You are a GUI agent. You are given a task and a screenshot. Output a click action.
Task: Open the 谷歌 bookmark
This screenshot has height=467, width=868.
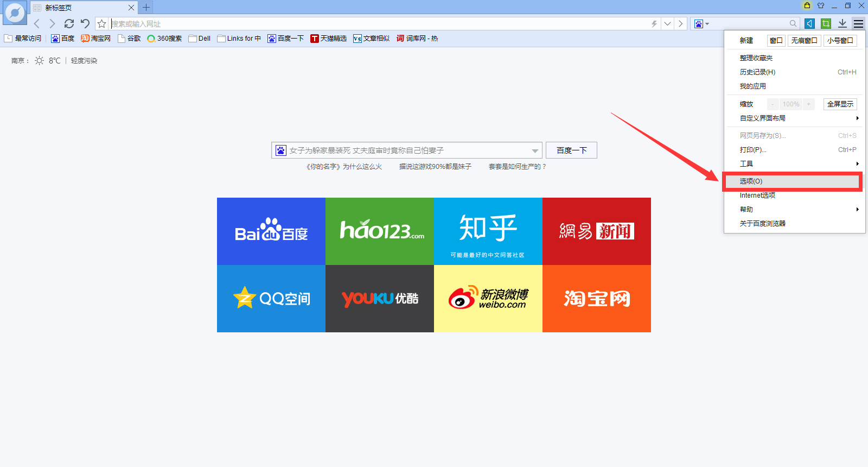[129, 39]
